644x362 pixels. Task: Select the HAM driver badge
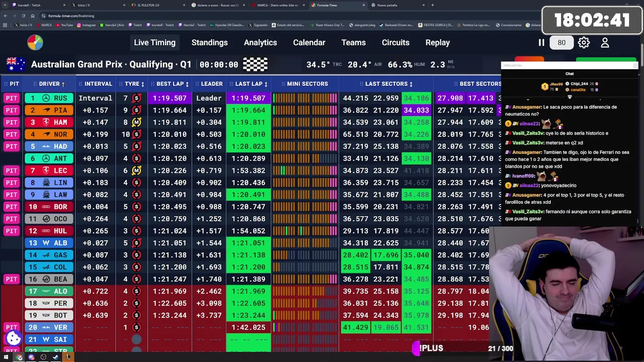[x=49, y=122]
